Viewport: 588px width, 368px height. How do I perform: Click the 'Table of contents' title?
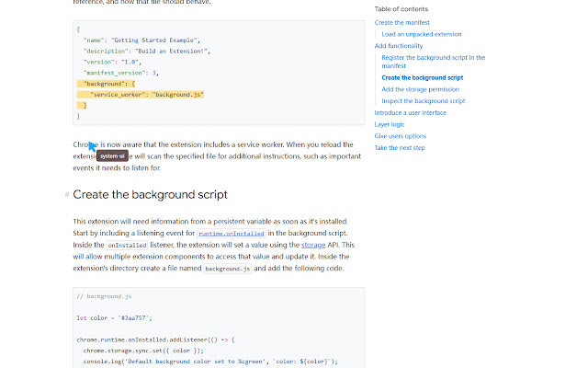401,9
